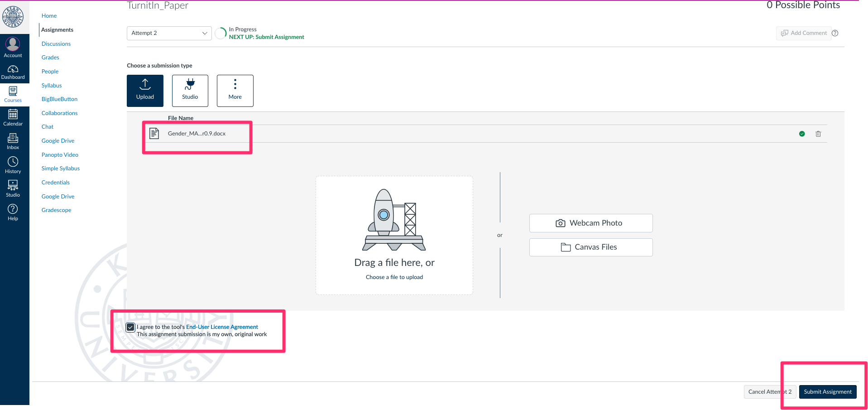Click the Webcam Photo button
The image size is (868, 410).
[591, 223]
